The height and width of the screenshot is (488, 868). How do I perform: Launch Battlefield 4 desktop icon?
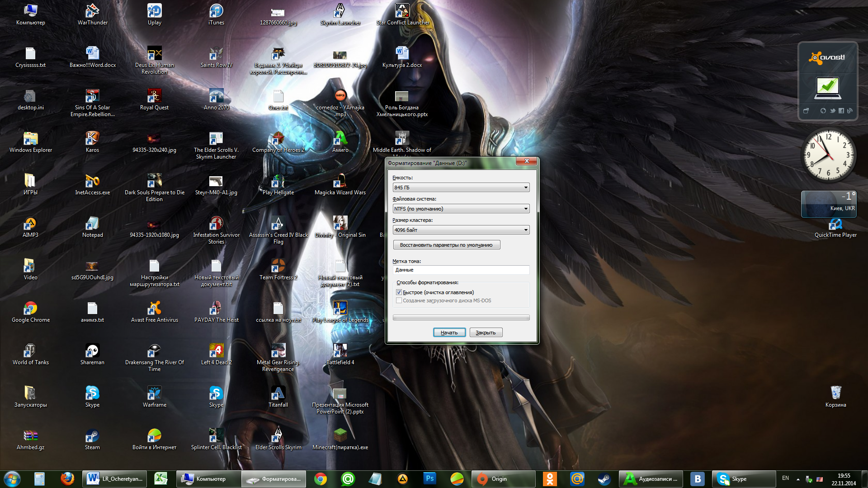340,354
